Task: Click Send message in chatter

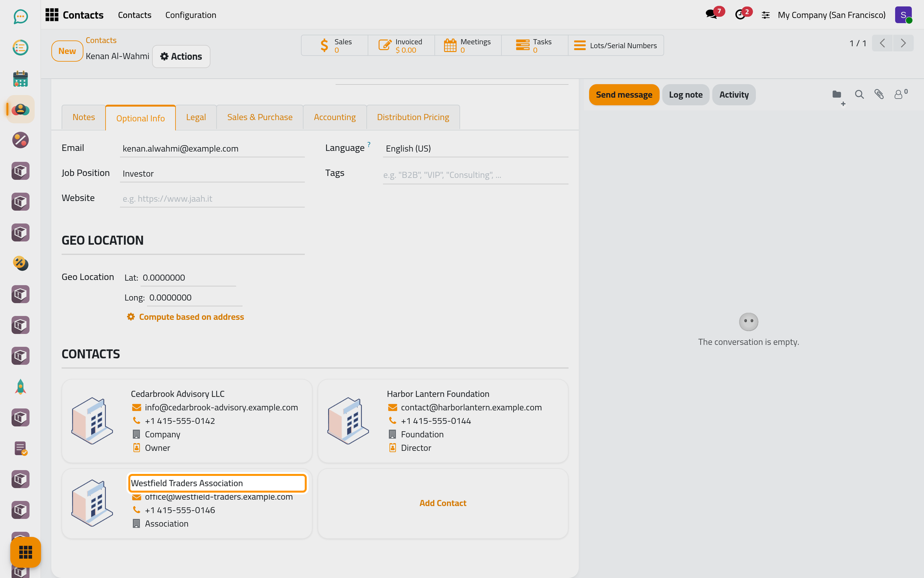Action: [624, 95]
